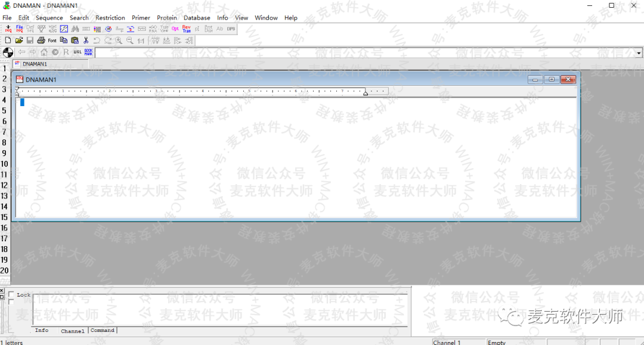The image size is (644, 345).
Task: Click the Tran View icon
Action: [164, 29]
